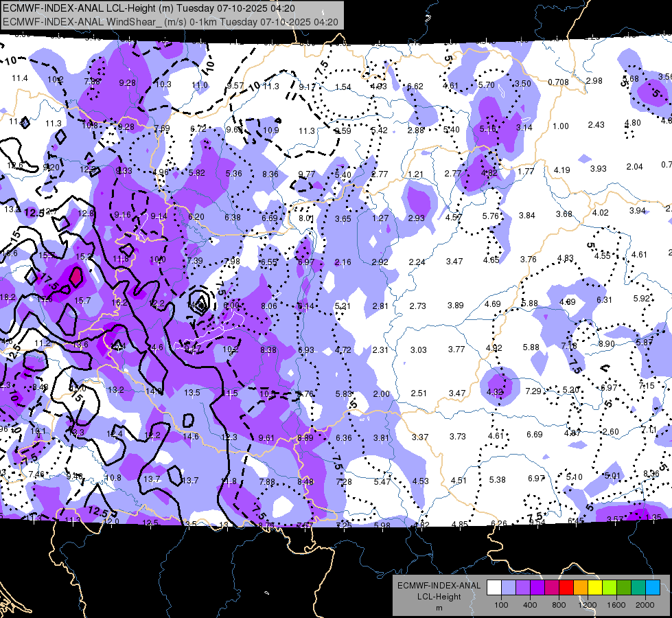This screenshot has width=672, height=618.
Task: Click the LCL-Height text in the legend
Action: [439, 597]
